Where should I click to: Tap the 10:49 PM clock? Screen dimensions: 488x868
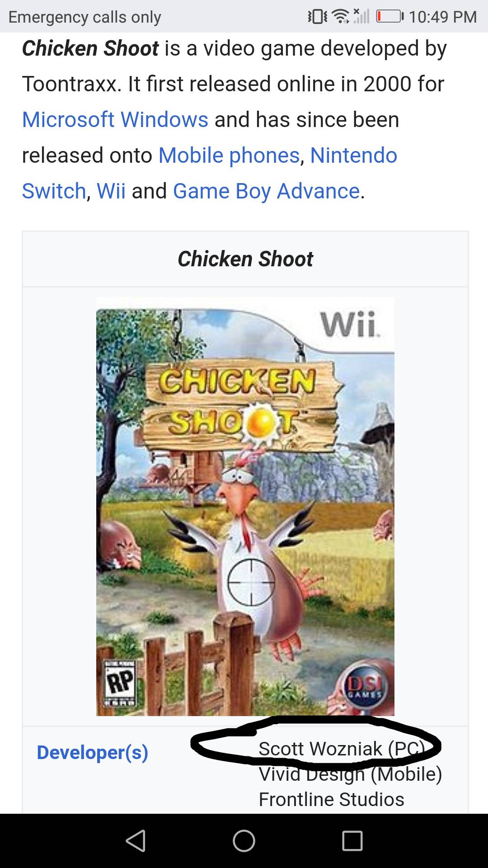[443, 17]
